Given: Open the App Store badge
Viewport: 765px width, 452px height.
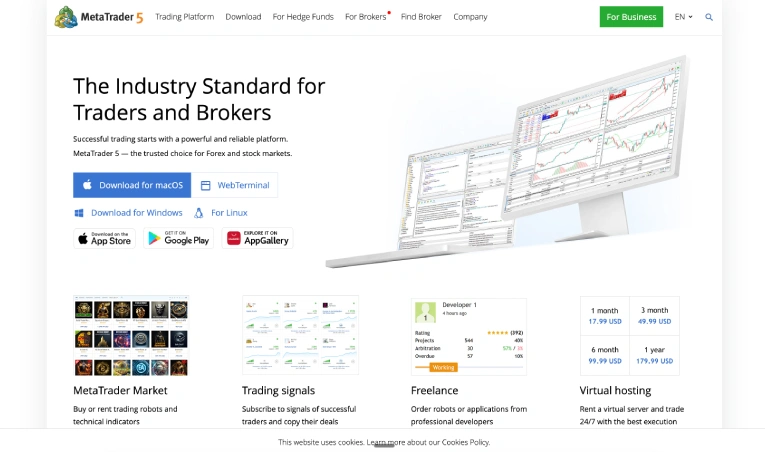Looking at the screenshot, I should click(104, 238).
